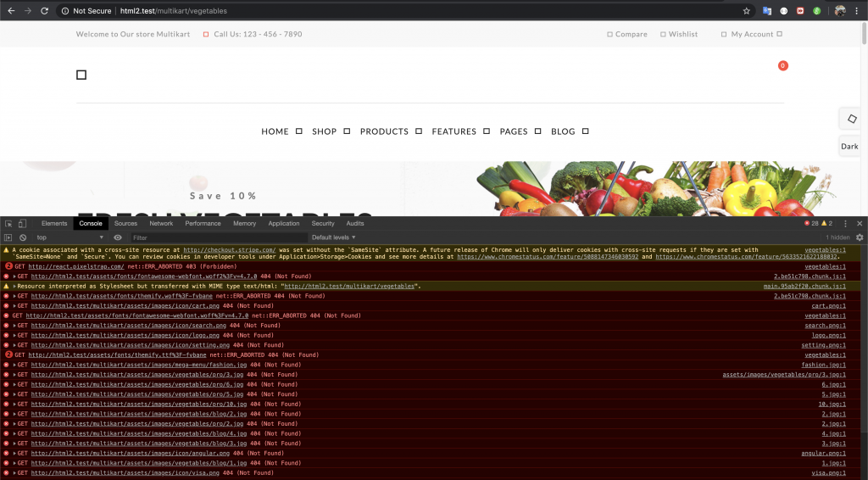Toggle the Dark mode button on page
The width and height of the screenshot is (868, 480).
click(849, 146)
